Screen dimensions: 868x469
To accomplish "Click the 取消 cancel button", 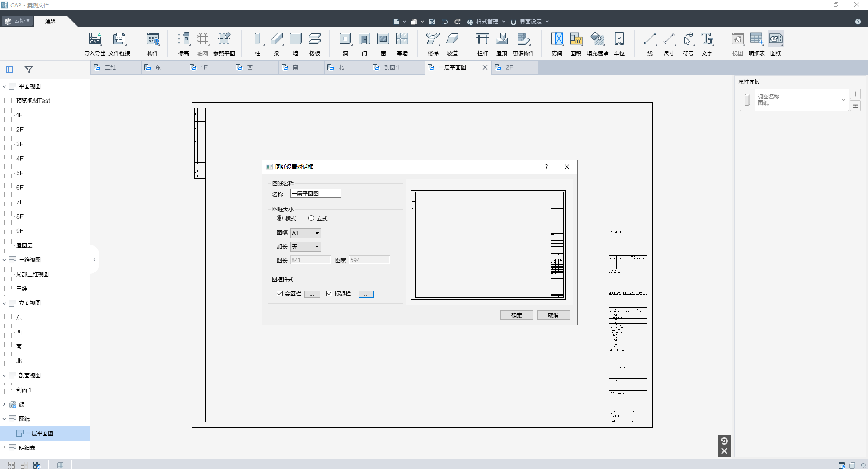I will (x=553, y=315).
